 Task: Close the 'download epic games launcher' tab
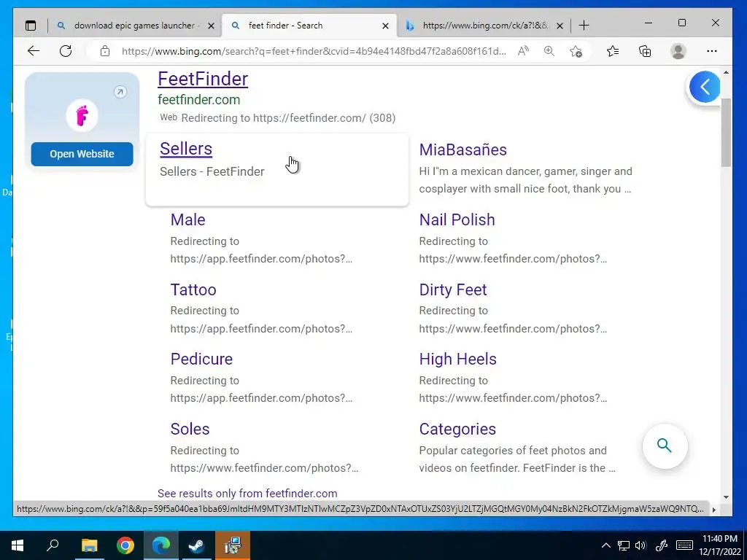pos(211,26)
